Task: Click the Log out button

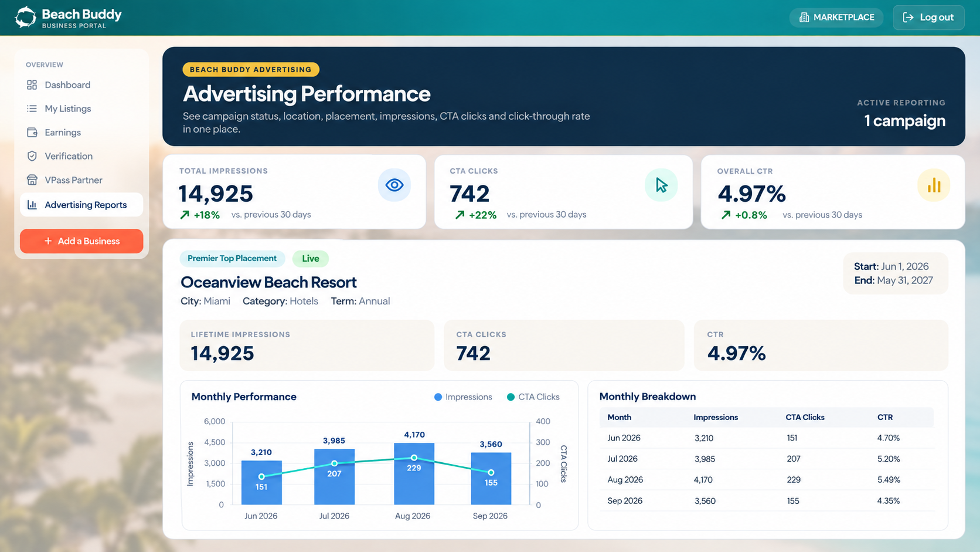Action: [x=928, y=18]
